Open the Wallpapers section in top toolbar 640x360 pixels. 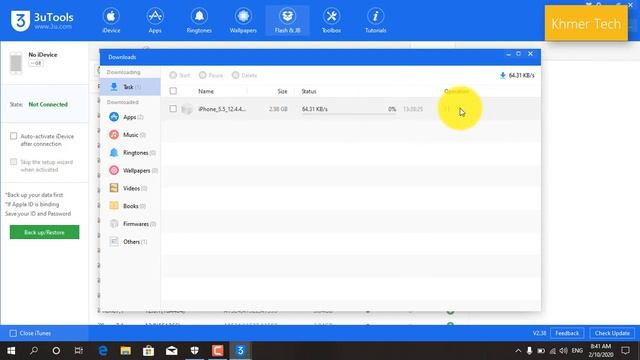(x=243, y=21)
